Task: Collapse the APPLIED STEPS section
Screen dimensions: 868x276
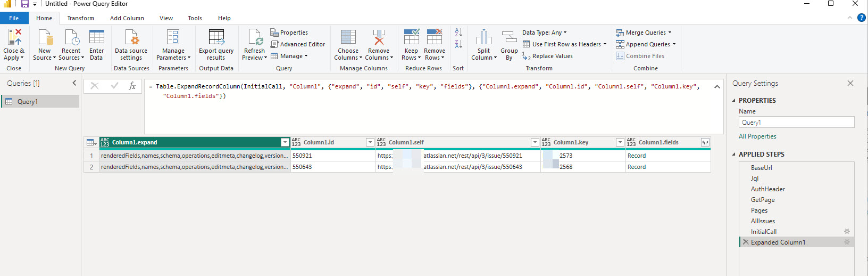Action: click(734, 154)
